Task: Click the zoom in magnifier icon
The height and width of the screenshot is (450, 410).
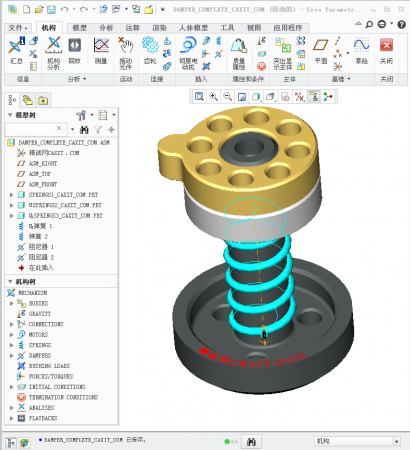Action: pos(213,97)
